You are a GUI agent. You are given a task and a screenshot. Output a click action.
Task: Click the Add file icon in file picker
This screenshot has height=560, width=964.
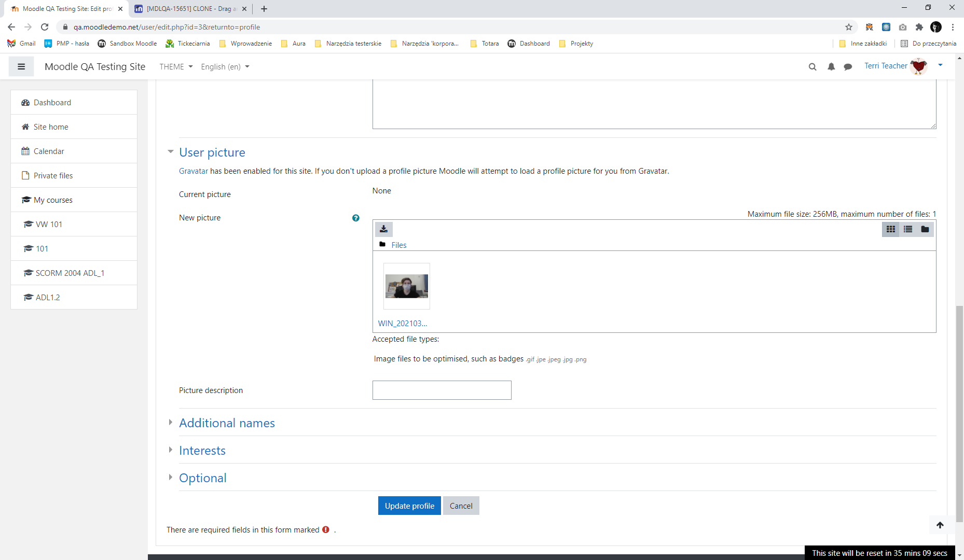[x=384, y=229]
